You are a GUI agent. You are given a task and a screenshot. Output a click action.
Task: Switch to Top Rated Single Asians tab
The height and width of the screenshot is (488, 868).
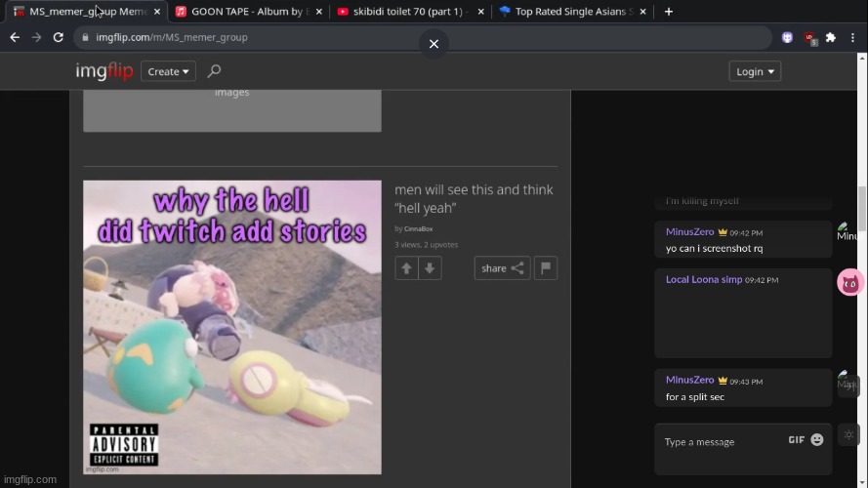(x=570, y=11)
